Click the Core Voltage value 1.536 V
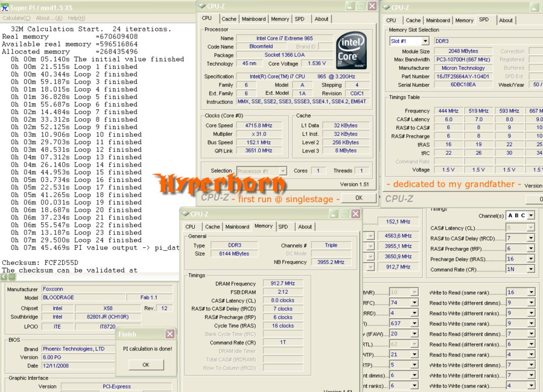Image resolution: width=543 pixels, height=392 pixels. click(x=317, y=63)
